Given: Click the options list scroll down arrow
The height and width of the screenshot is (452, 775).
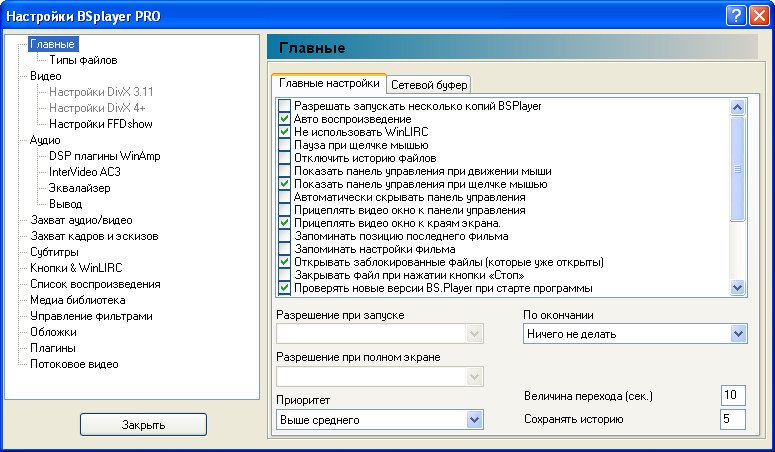Looking at the screenshot, I should 738,288.
